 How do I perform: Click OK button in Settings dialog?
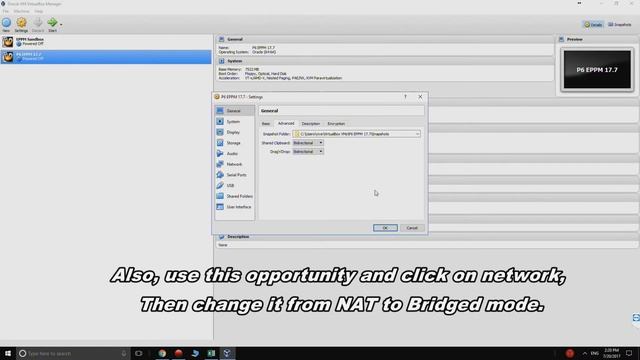coord(385,228)
